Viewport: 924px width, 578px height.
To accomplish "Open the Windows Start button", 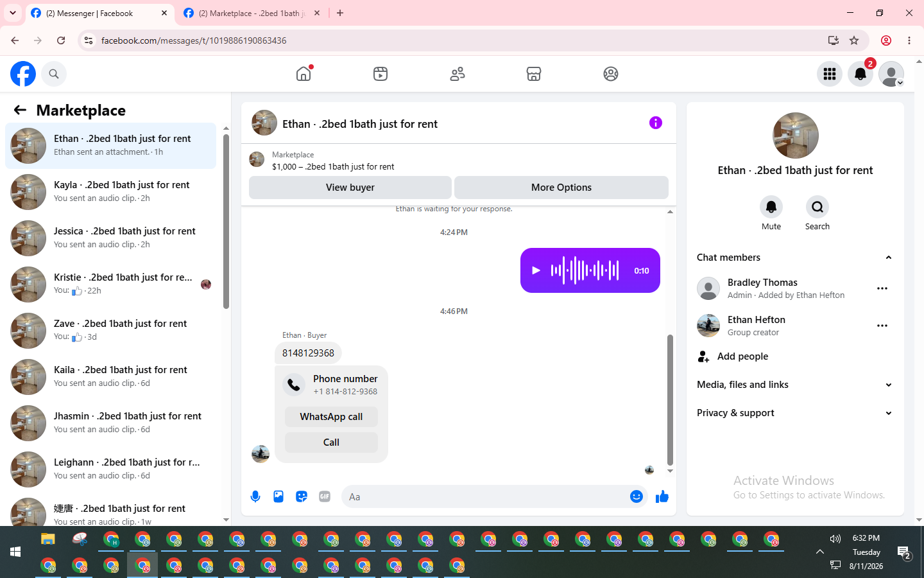I will coord(15,552).
